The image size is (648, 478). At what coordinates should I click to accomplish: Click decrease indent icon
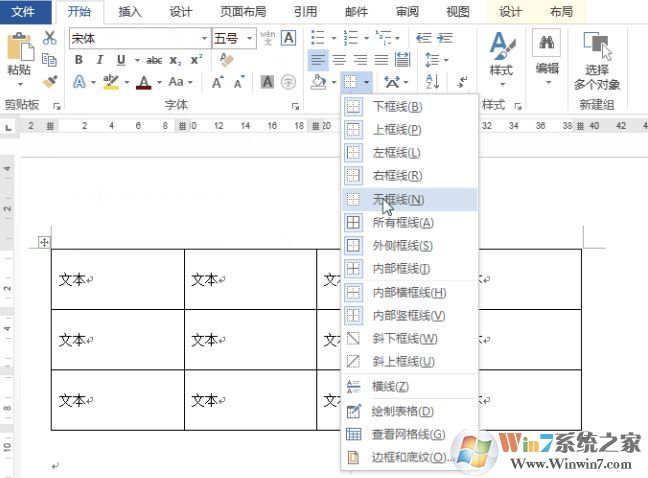pyautogui.click(x=423, y=38)
